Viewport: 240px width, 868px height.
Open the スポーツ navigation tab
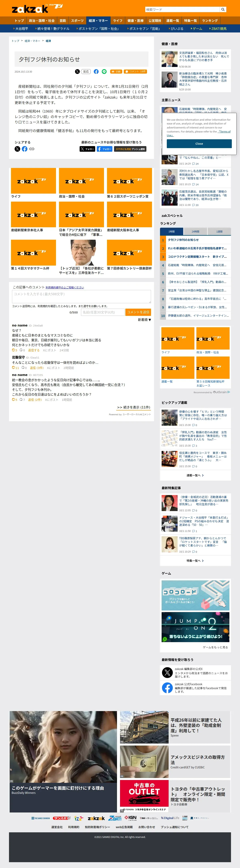pyautogui.click(x=77, y=21)
